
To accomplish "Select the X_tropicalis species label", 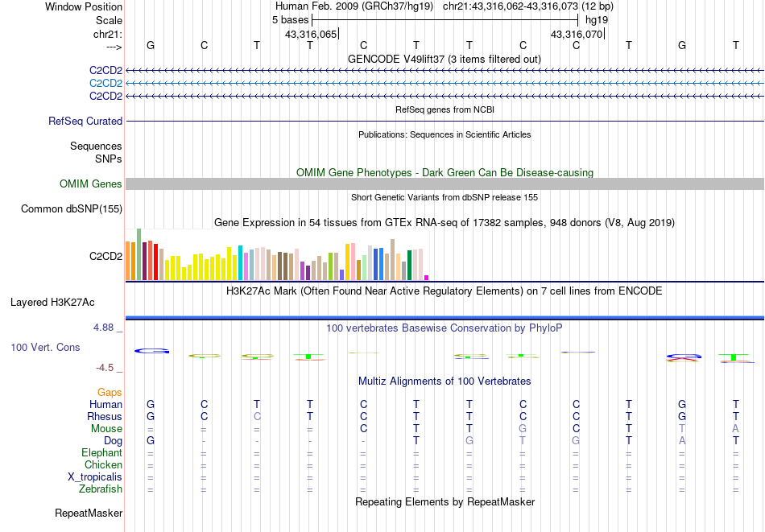I will pyautogui.click(x=95, y=477).
